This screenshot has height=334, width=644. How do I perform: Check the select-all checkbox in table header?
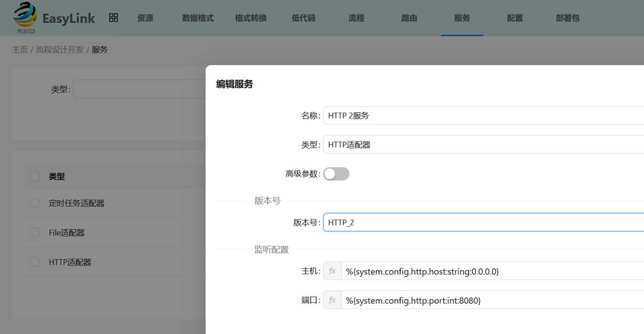point(35,177)
